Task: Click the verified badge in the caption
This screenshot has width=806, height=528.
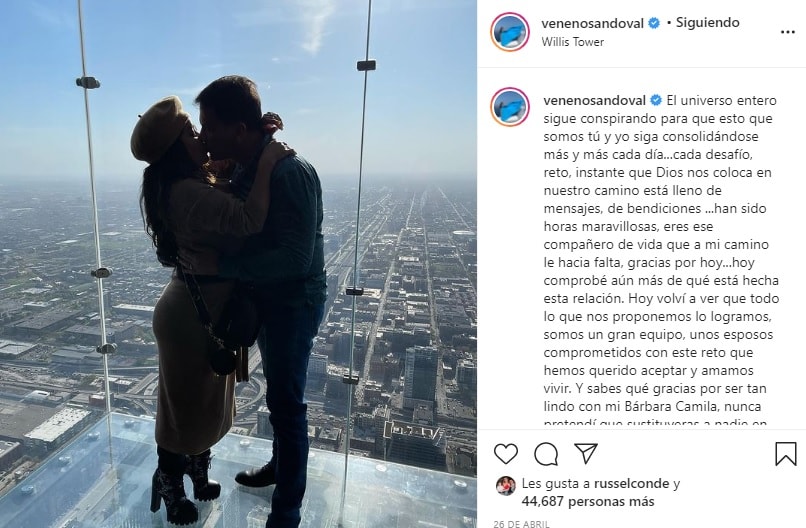Action: coord(656,100)
